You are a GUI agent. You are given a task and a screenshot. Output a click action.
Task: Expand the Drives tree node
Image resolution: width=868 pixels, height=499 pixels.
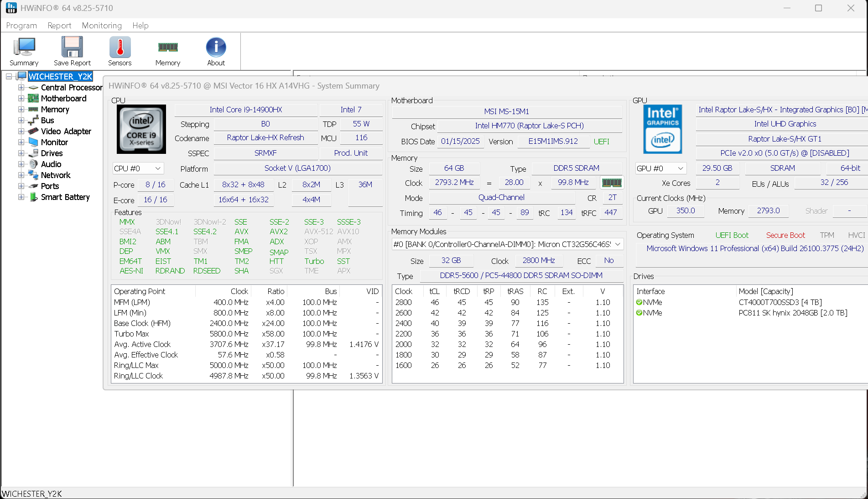21,153
